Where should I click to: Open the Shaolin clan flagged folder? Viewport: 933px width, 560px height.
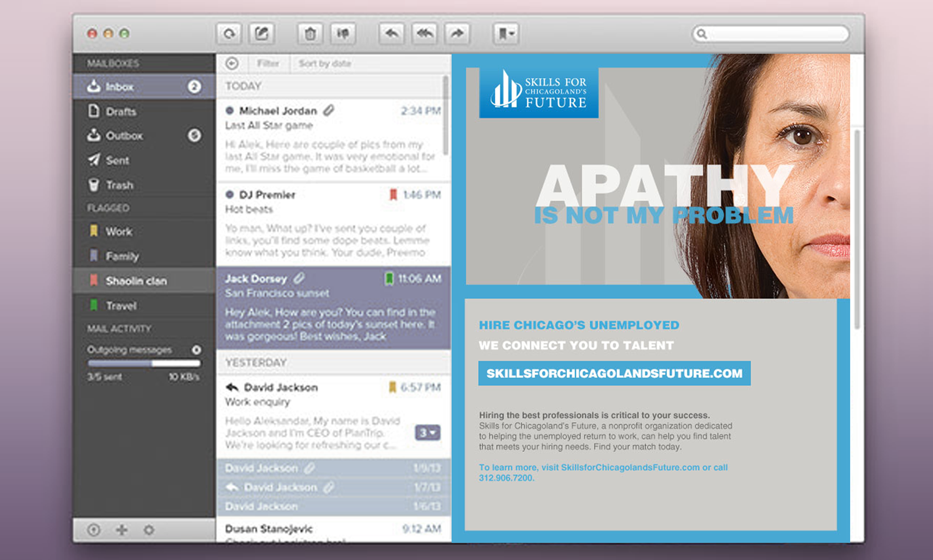[136, 281]
